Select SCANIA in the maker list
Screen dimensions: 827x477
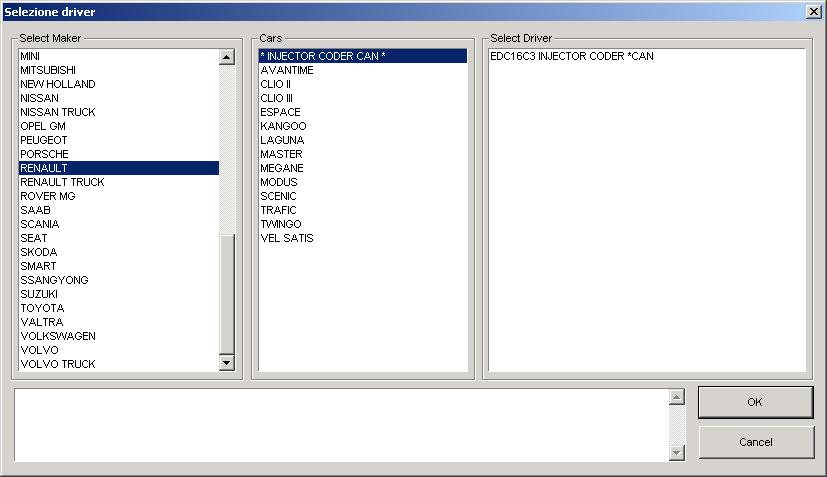tap(119, 224)
